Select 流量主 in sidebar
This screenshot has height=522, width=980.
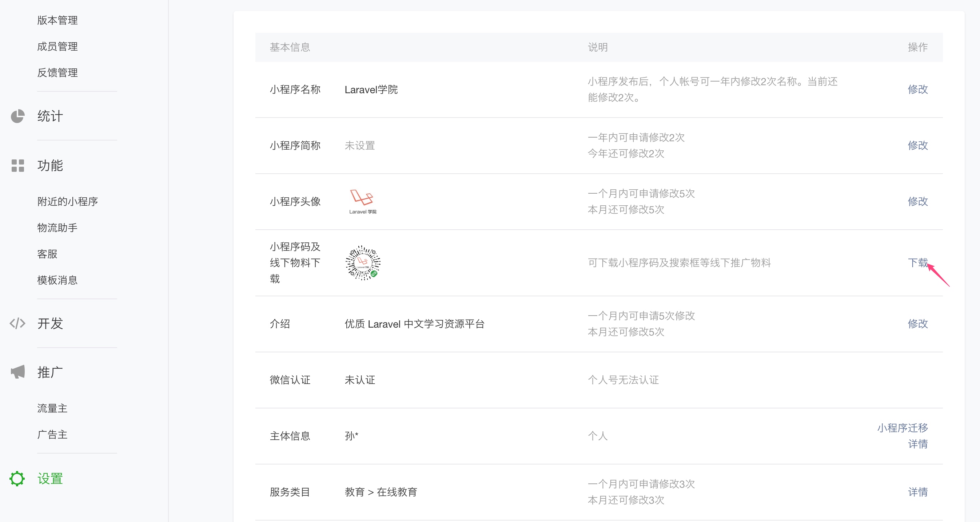click(52, 408)
